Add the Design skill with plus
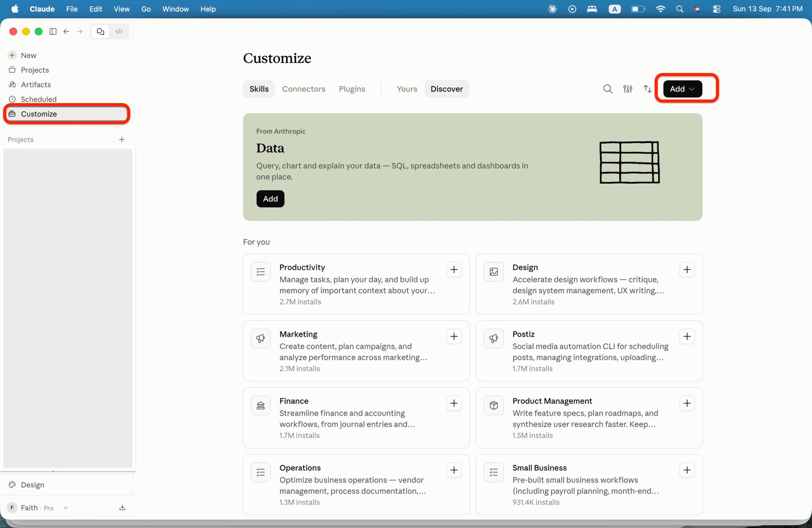 tap(687, 270)
